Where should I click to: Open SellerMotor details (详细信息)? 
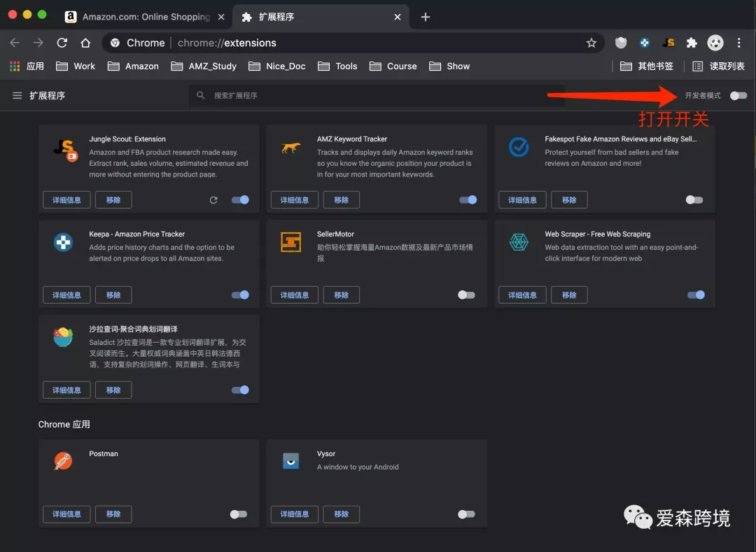click(x=295, y=295)
